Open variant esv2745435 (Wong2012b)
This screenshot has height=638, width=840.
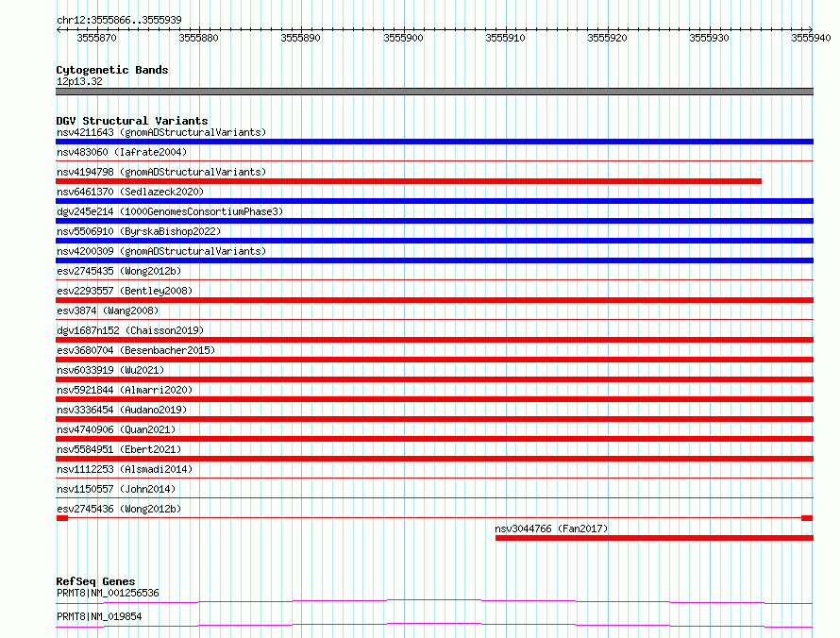[119, 271]
